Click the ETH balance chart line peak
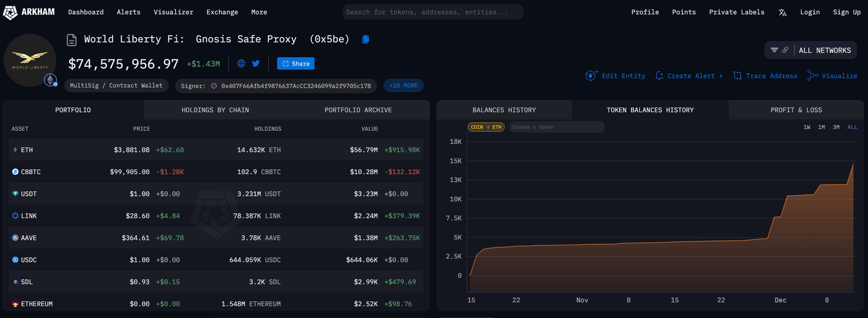The width and height of the screenshot is (868, 318). tap(853, 164)
